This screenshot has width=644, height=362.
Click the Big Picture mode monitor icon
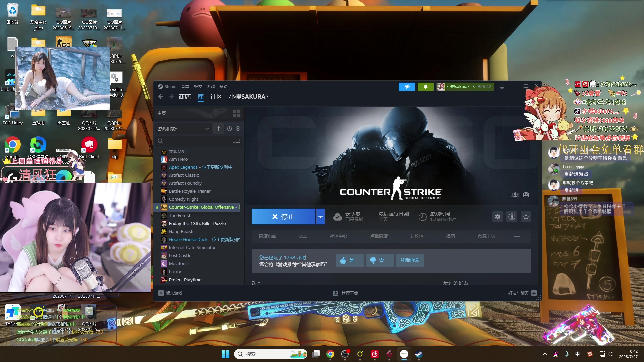click(x=502, y=87)
